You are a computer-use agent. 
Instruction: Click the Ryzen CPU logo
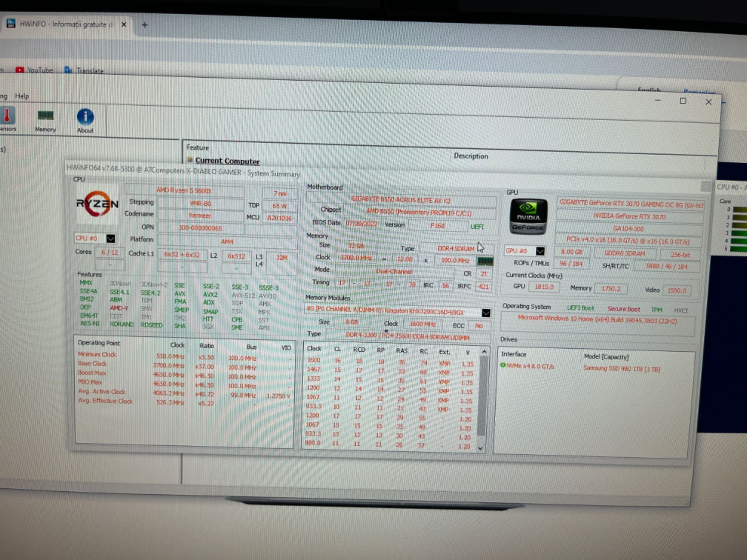pyautogui.click(x=97, y=203)
